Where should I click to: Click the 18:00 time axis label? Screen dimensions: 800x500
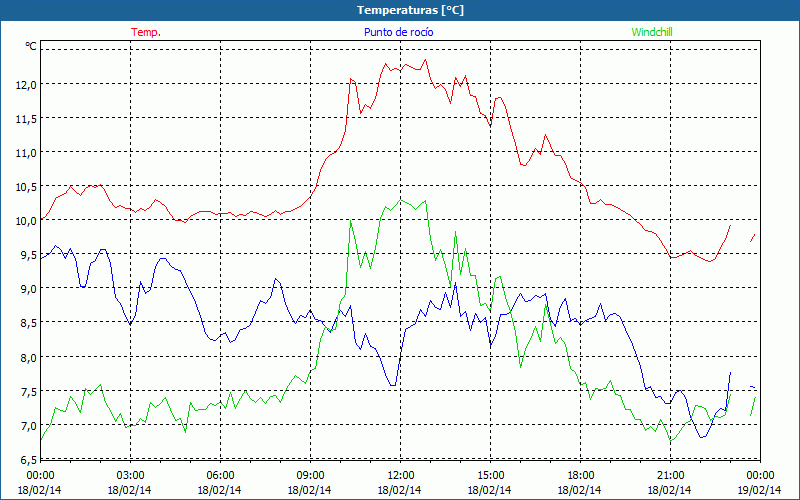tap(580, 475)
